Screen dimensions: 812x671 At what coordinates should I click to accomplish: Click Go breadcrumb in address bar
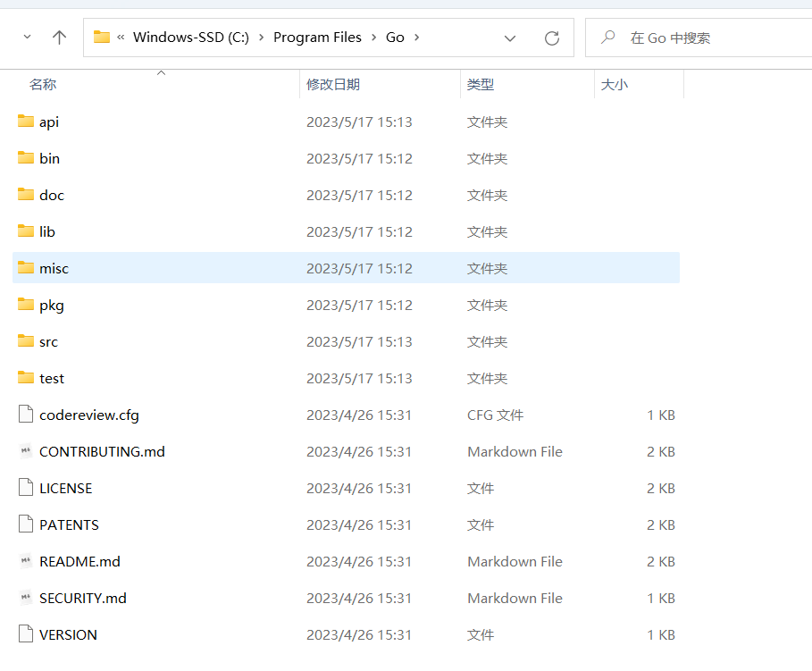pyautogui.click(x=395, y=38)
